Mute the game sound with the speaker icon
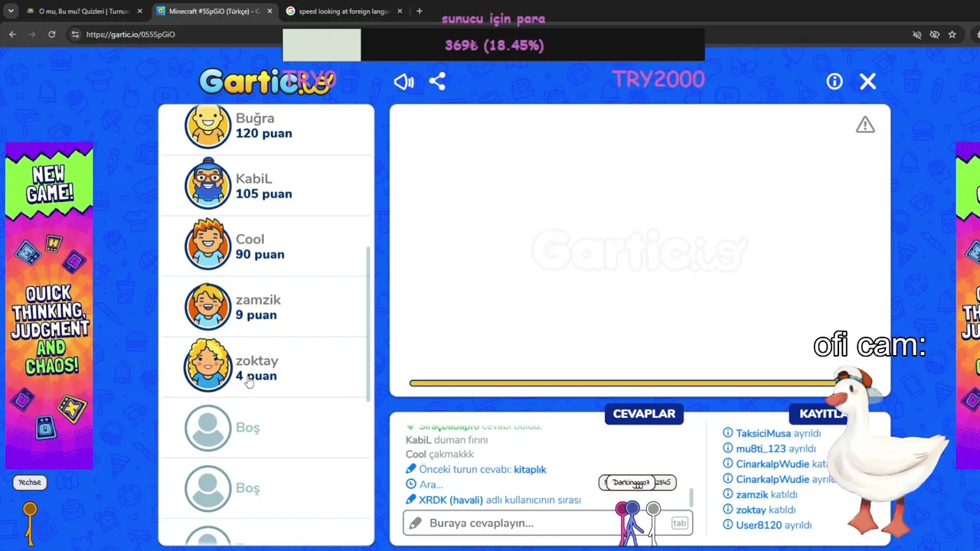This screenshot has width=980, height=551. pos(403,81)
